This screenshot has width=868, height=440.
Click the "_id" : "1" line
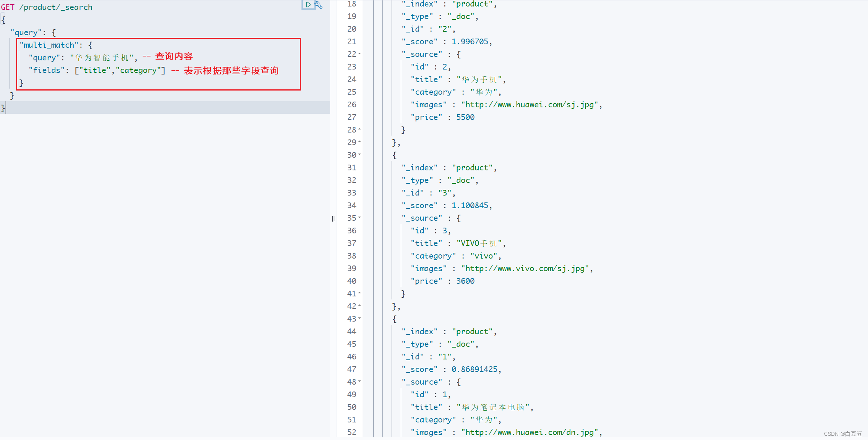pyautogui.click(x=428, y=357)
